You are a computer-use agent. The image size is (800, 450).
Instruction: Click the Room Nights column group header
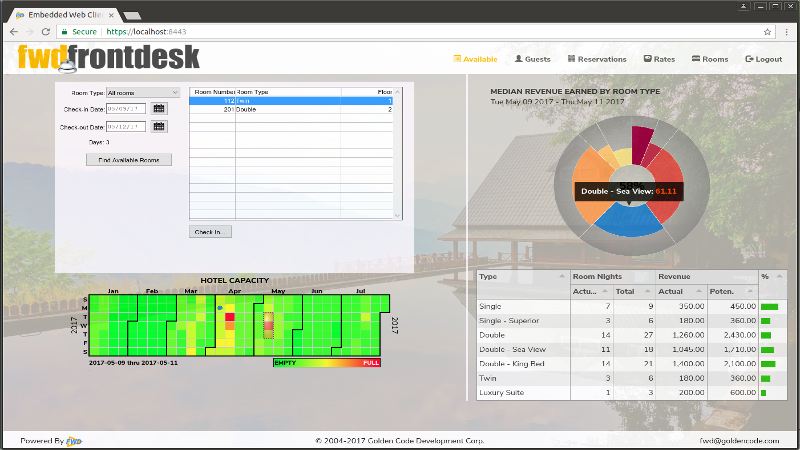613,277
